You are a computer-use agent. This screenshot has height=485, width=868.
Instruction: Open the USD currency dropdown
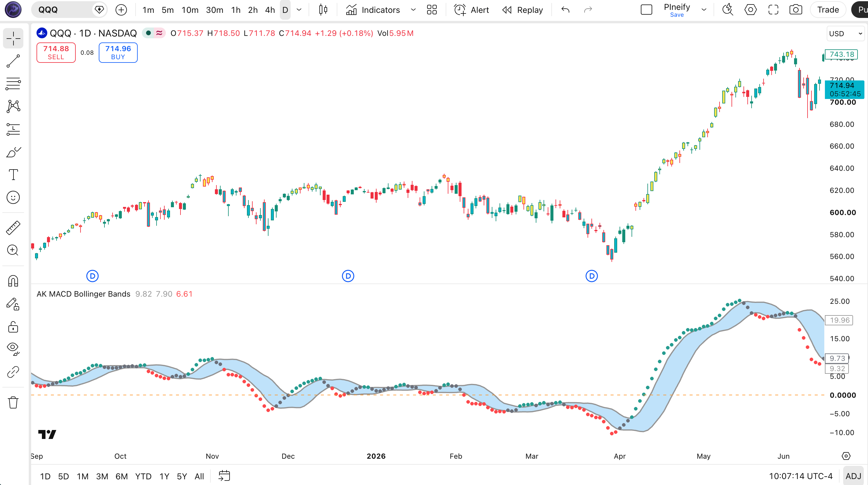[x=846, y=34]
